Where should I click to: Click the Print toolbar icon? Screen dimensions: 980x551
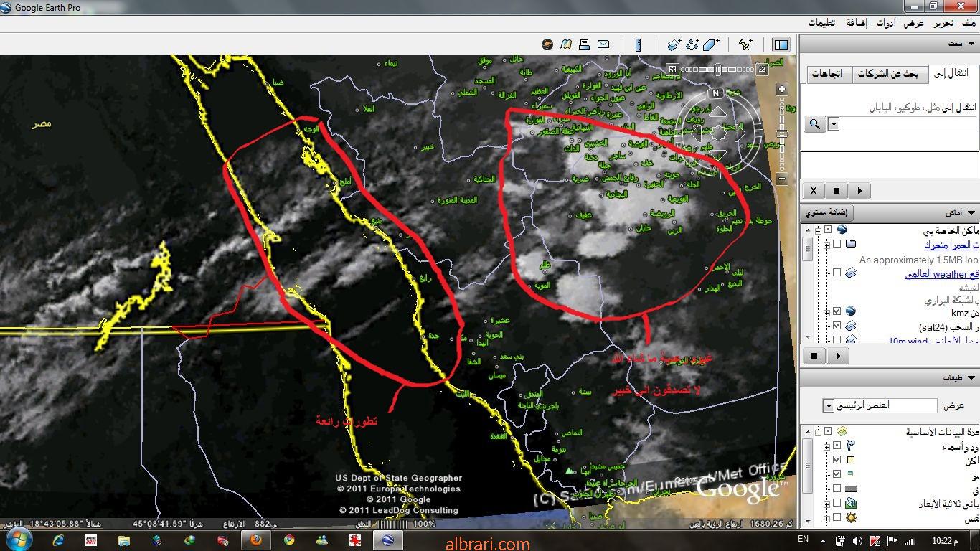coord(585,44)
